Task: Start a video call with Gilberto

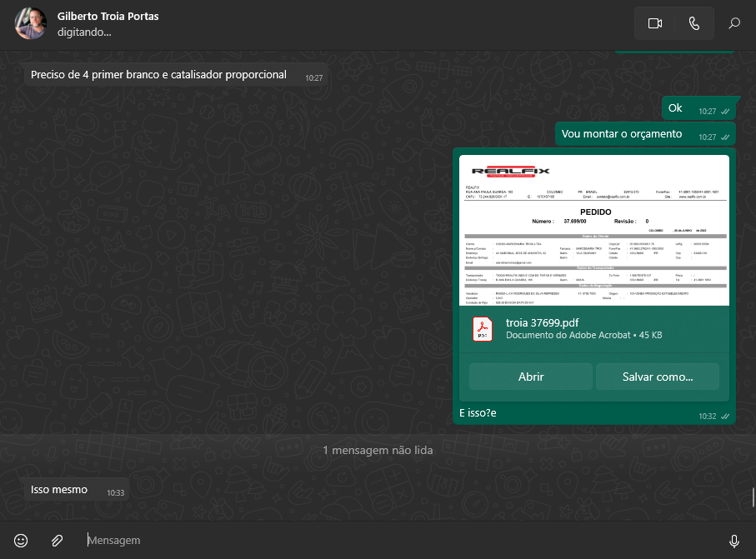Action: click(x=654, y=23)
